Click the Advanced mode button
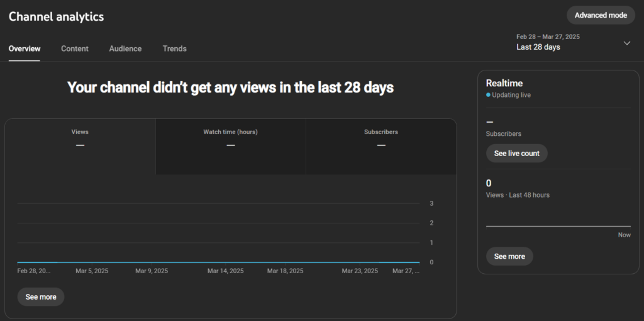 (601, 15)
